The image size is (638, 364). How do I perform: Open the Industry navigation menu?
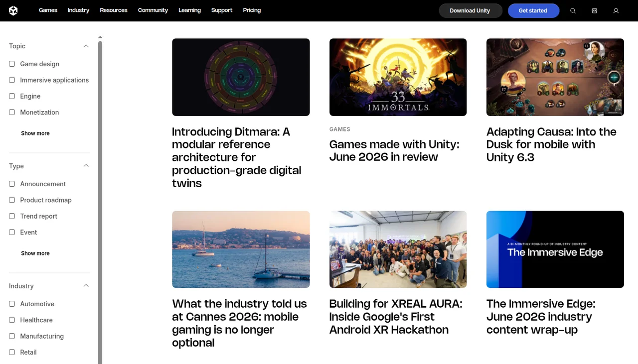tap(79, 10)
